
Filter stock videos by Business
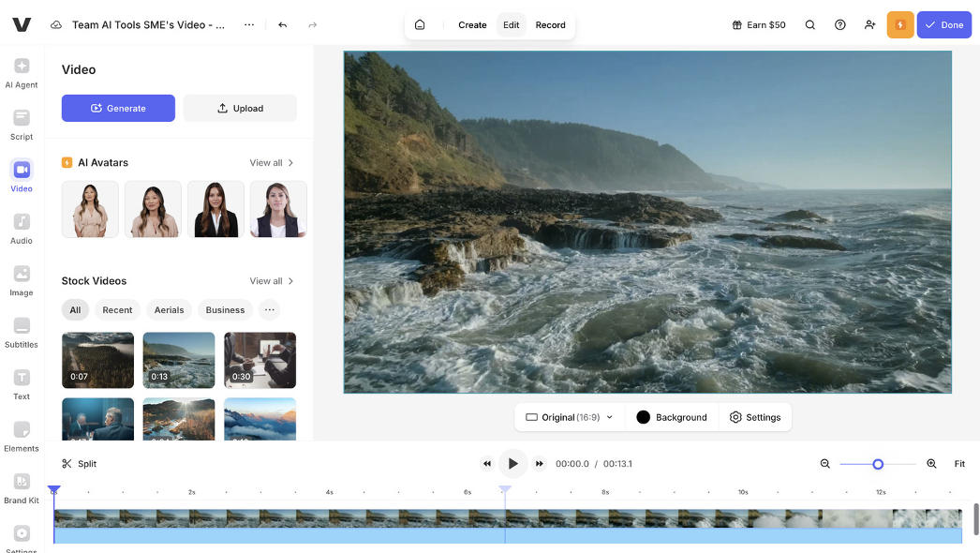point(225,309)
